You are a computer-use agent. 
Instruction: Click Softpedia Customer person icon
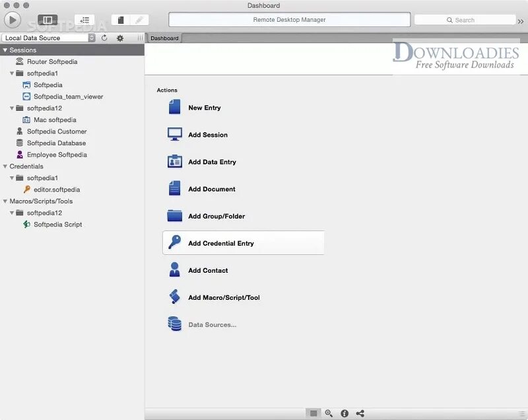(20, 131)
